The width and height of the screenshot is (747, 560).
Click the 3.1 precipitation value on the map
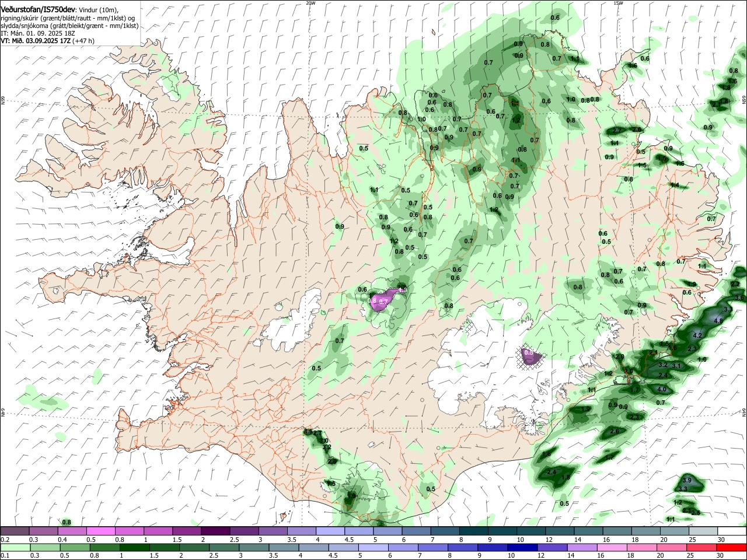(676, 366)
